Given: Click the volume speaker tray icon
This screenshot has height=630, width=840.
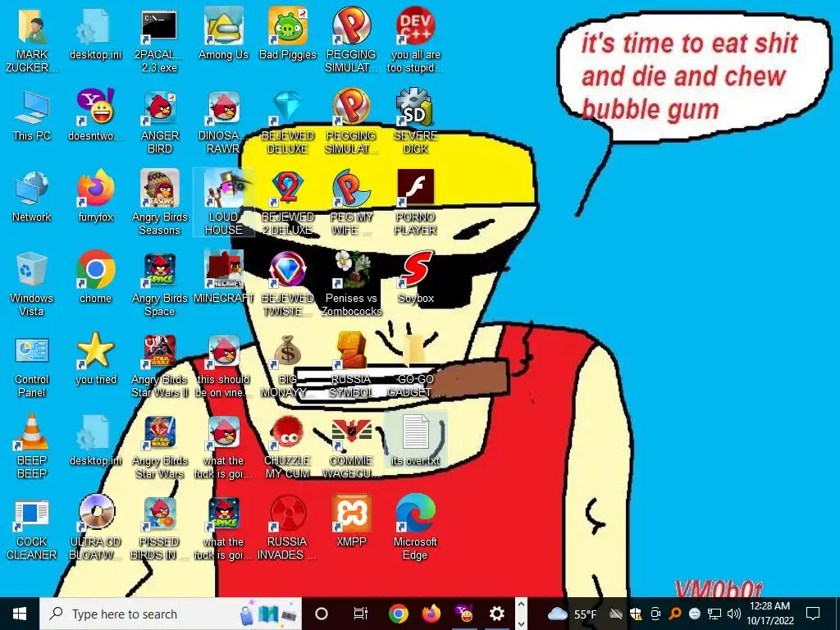Looking at the screenshot, I should pos(733,614).
